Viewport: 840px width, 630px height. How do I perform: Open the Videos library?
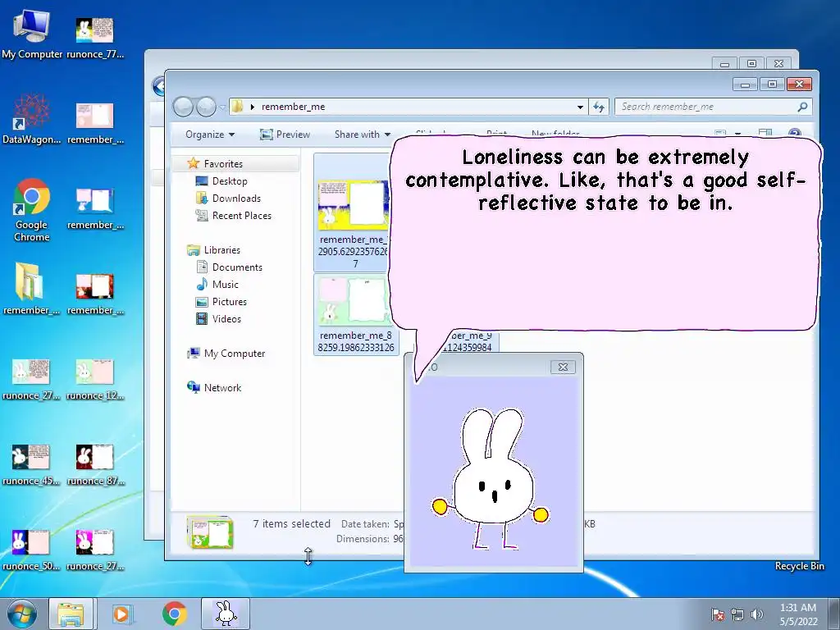226,318
